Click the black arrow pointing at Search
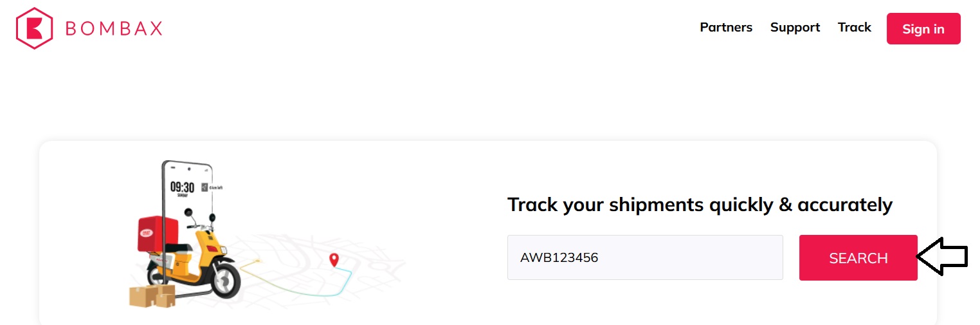Image resolution: width=980 pixels, height=325 pixels. click(942, 256)
